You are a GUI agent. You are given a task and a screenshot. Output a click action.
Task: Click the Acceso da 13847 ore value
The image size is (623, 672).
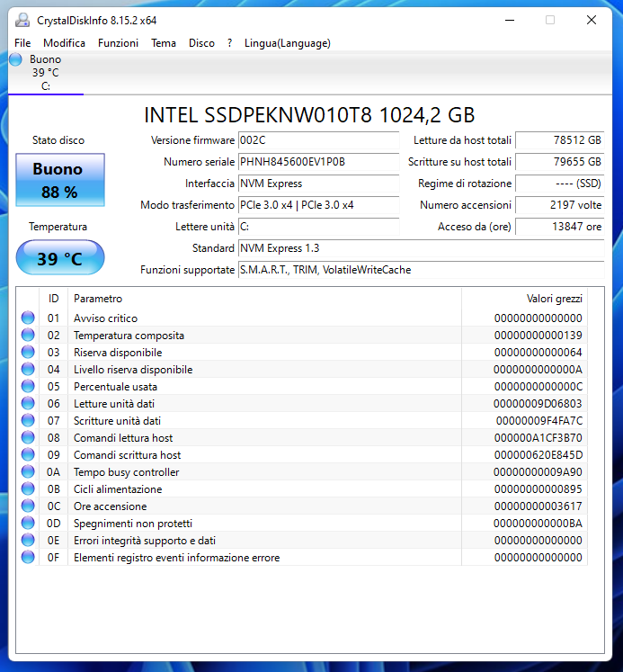click(560, 227)
